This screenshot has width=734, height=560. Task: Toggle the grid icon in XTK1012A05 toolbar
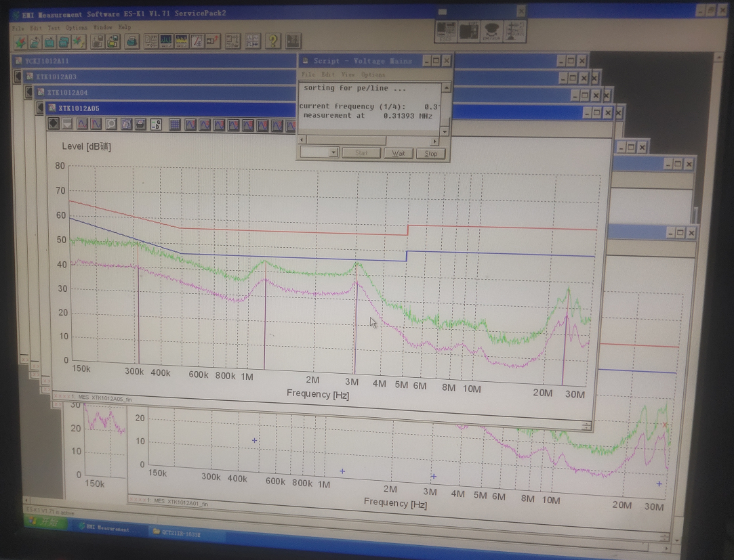click(175, 125)
